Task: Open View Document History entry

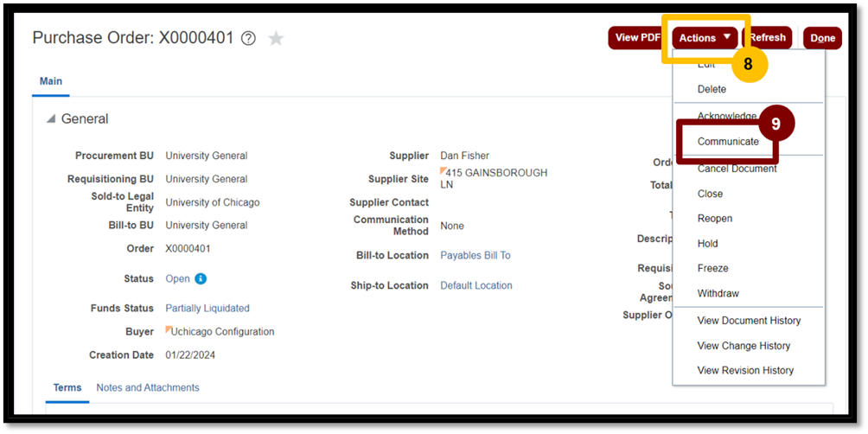Action: pyautogui.click(x=749, y=321)
